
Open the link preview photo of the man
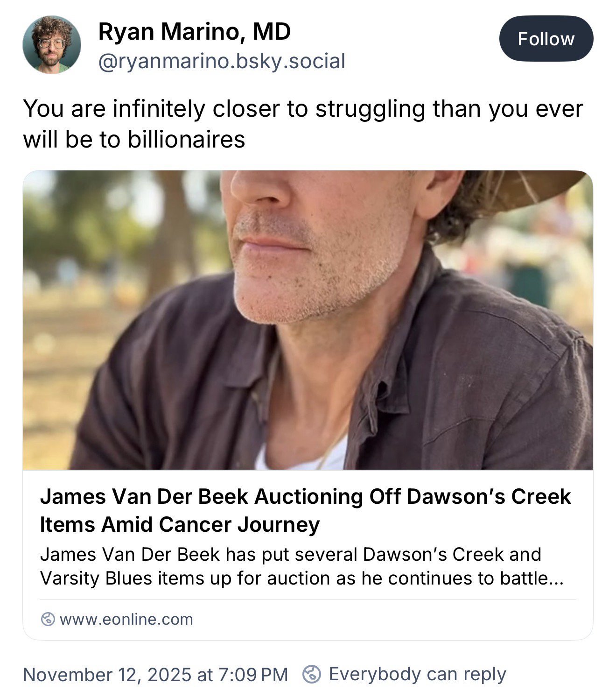coord(308,320)
